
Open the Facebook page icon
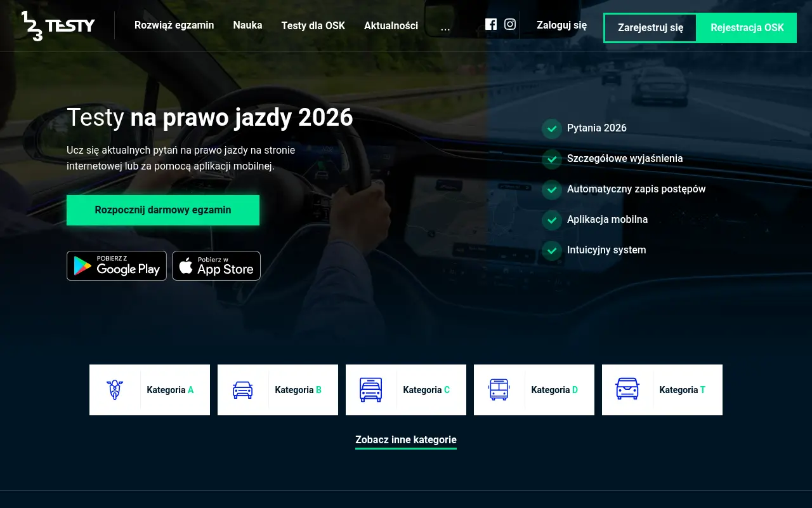coord(491,24)
